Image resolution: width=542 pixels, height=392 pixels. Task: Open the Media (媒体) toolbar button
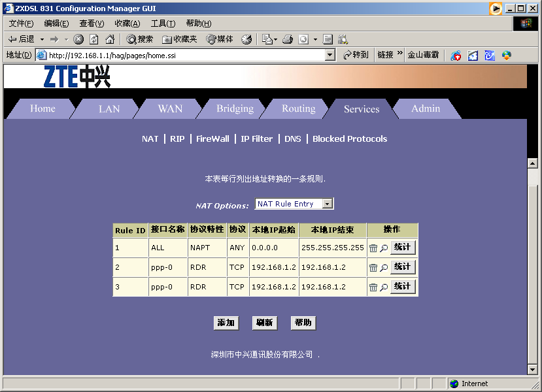(x=220, y=39)
